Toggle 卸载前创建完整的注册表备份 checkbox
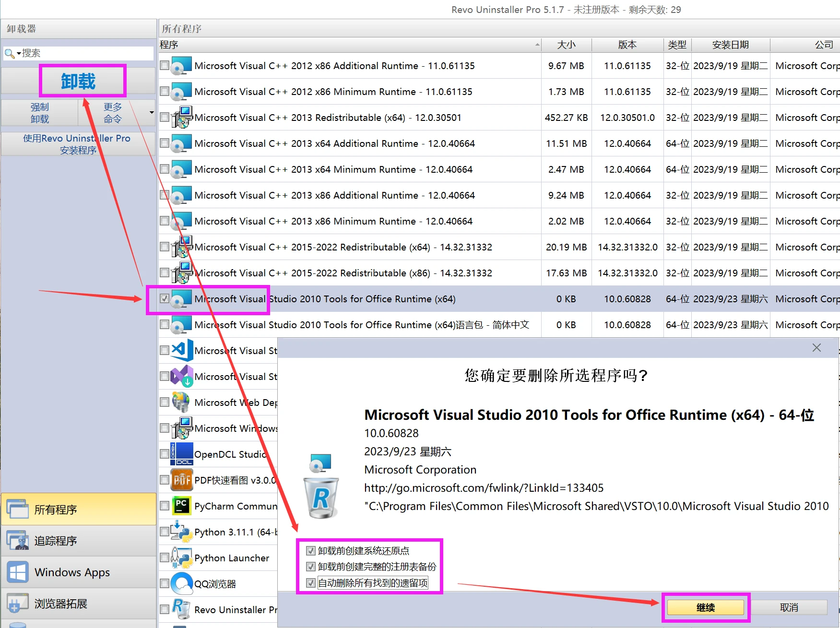This screenshot has width=840, height=628. (311, 567)
